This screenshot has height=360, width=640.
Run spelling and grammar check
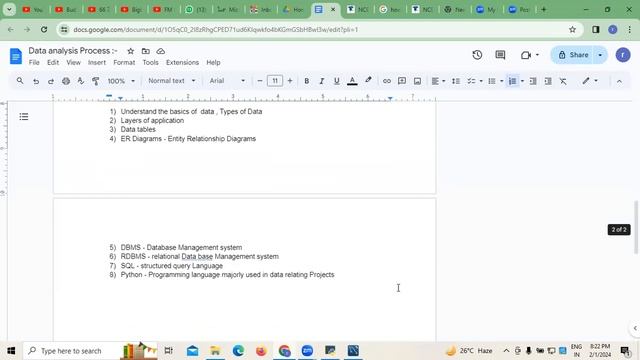[81, 81]
